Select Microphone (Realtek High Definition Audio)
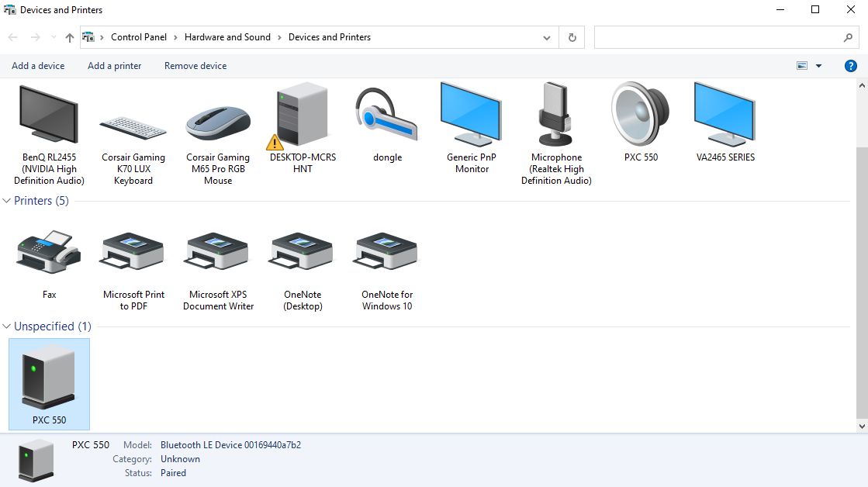This screenshot has width=868, height=487. tap(556, 134)
